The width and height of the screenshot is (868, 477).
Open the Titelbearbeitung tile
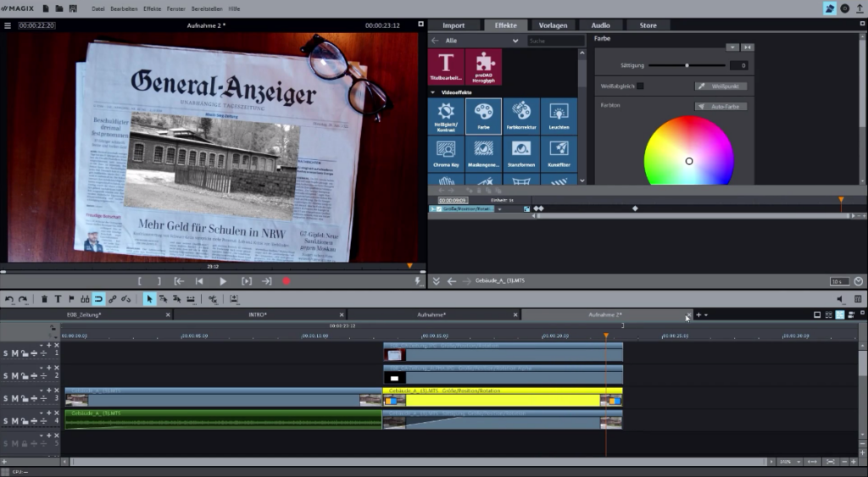(446, 67)
